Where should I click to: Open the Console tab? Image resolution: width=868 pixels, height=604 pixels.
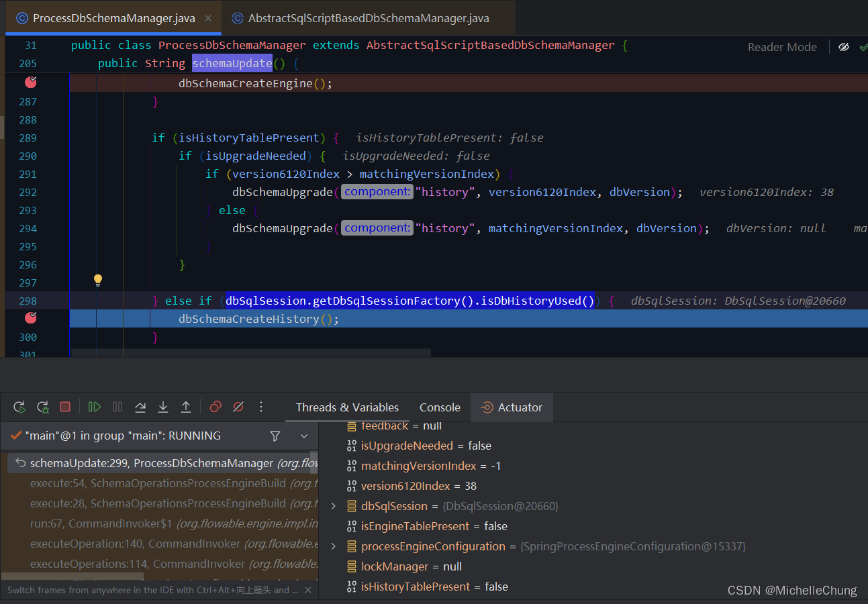(440, 407)
